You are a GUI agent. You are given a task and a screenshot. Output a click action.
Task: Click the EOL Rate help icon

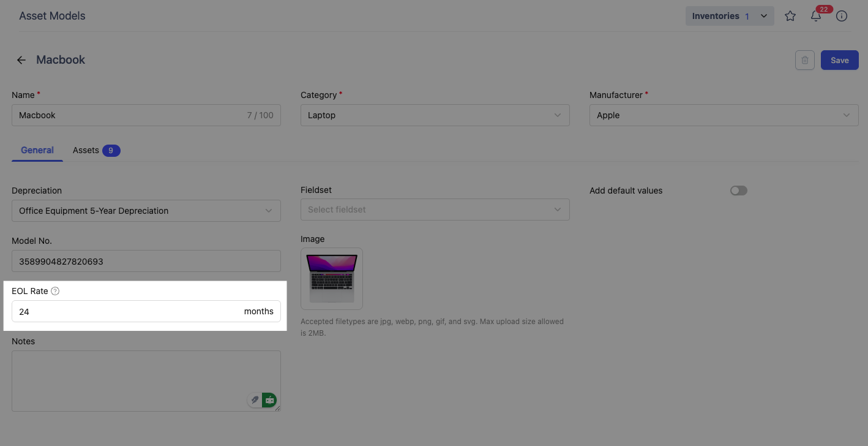click(55, 291)
